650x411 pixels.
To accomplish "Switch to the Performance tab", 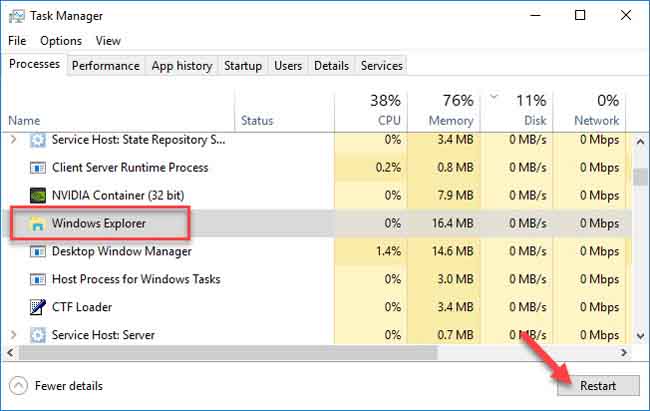I will click(x=106, y=66).
